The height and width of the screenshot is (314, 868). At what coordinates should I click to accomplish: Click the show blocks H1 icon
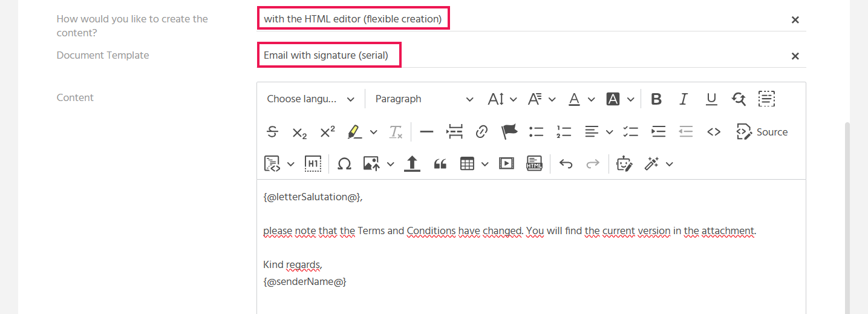(x=313, y=164)
